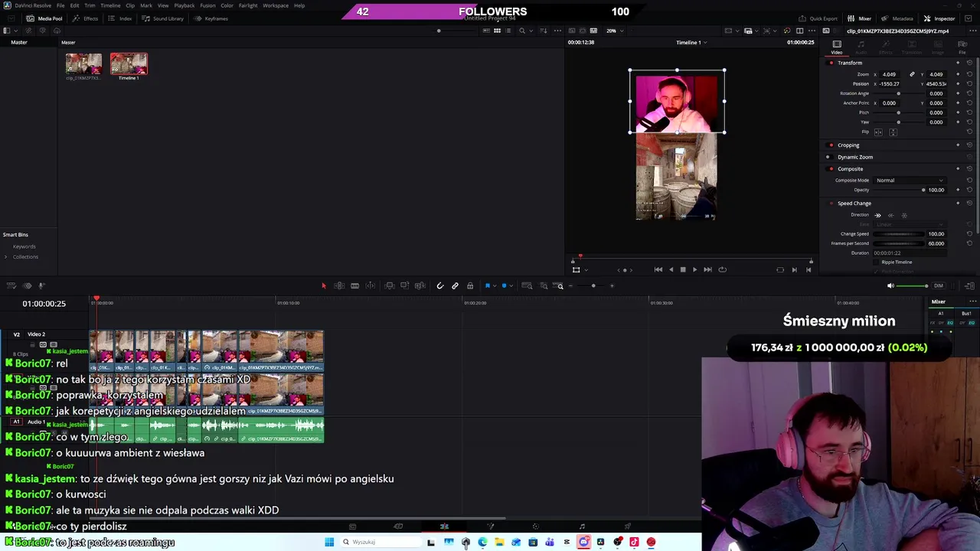Play forward in the viewer
The width and height of the screenshot is (980, 551).
(695, 269)
